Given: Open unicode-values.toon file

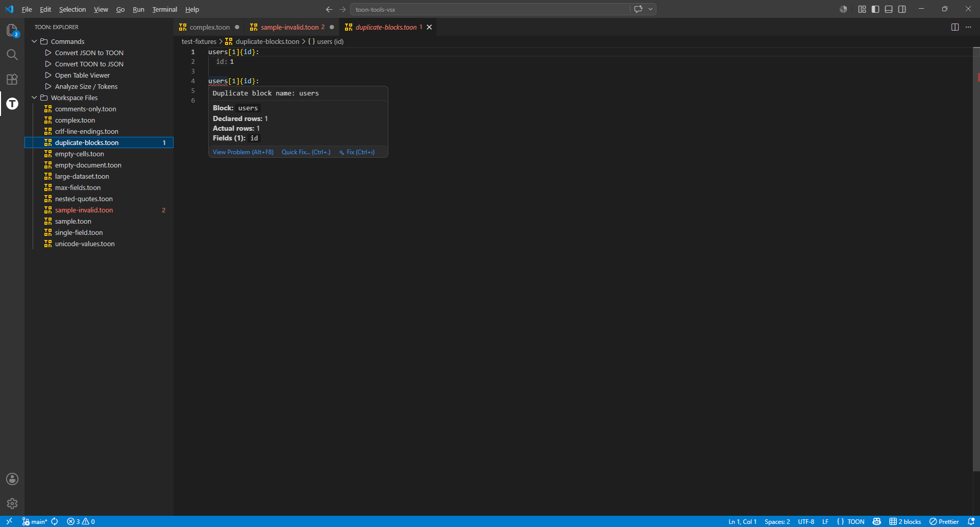Looking at the screenshot, I should click(85, 244).
